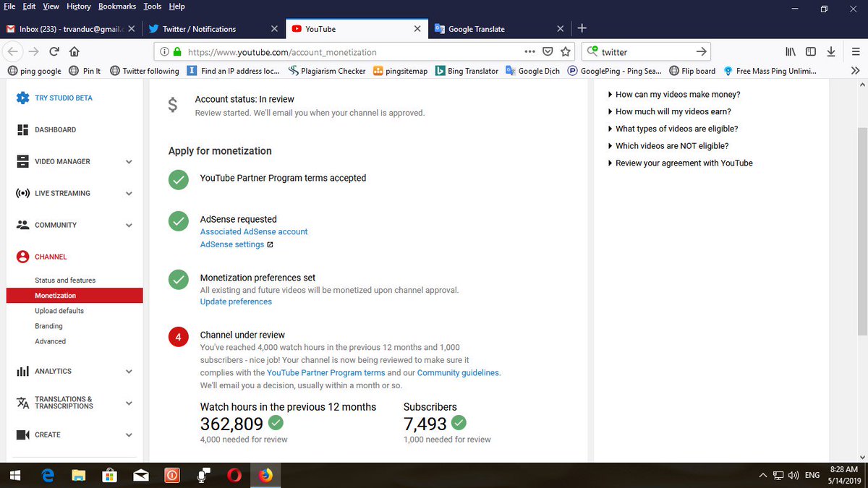
Task: Open the File menu
Action: [x=10, y=7]
